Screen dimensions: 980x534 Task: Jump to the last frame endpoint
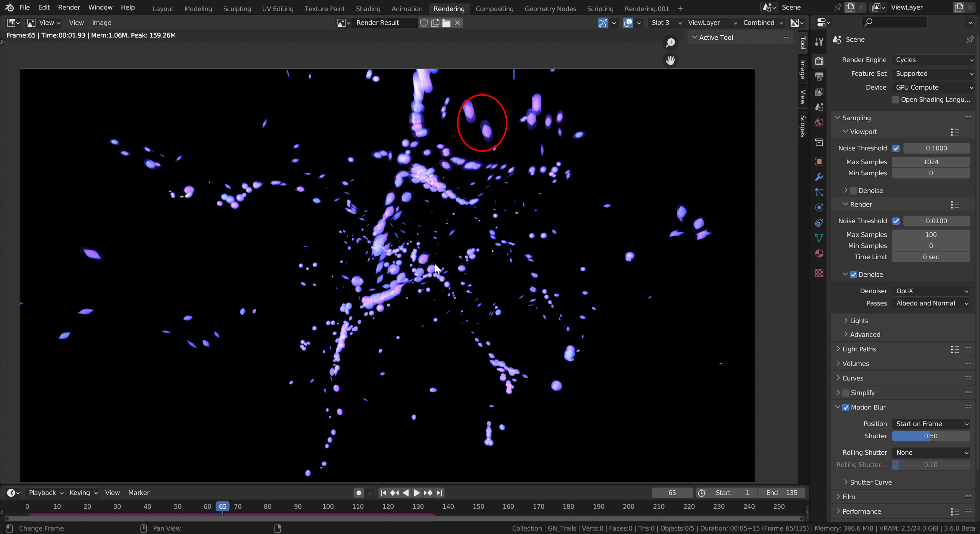(439, 493)
